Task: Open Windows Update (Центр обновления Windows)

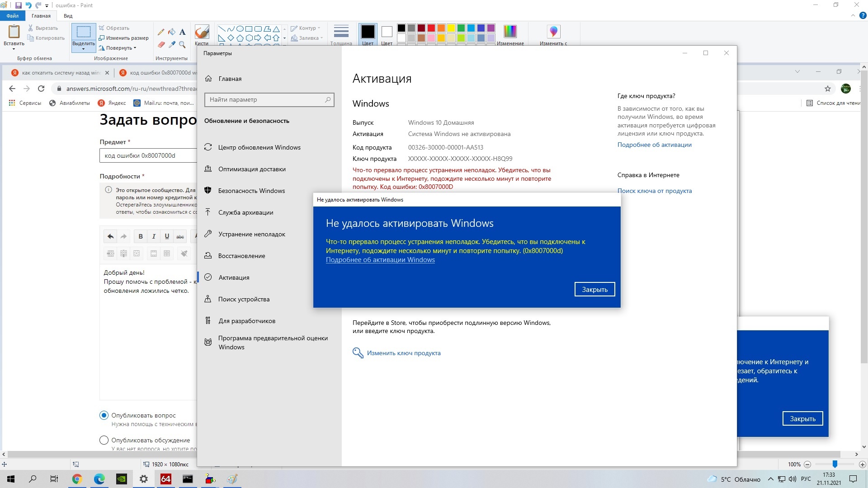Action: [269, 147]
